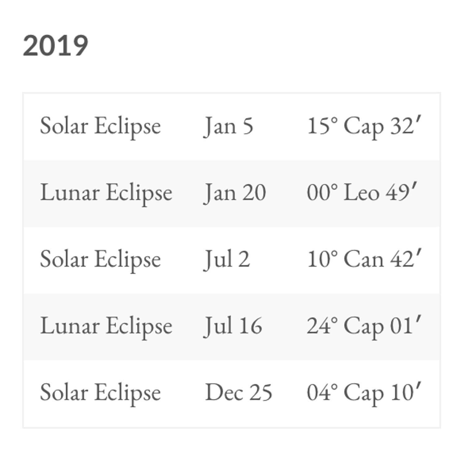Screen dimensions: 476x454
Task: Select the Jan 20 date cell
Action: pyautogui.click(x=235, y=193)
